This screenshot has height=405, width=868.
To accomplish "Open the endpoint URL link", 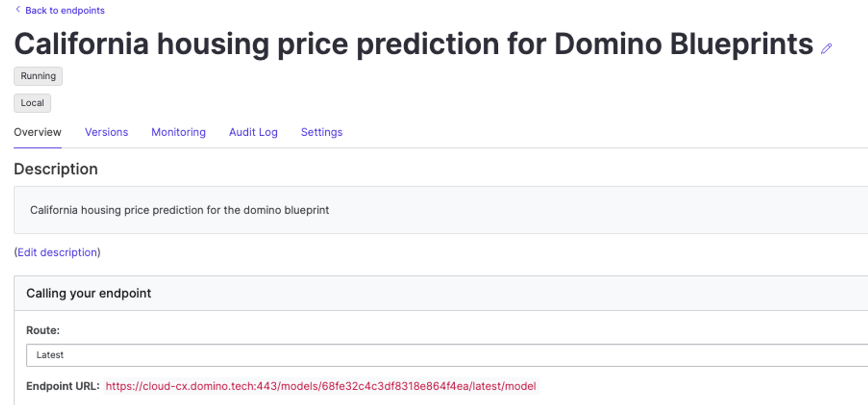I will point(321,386).
